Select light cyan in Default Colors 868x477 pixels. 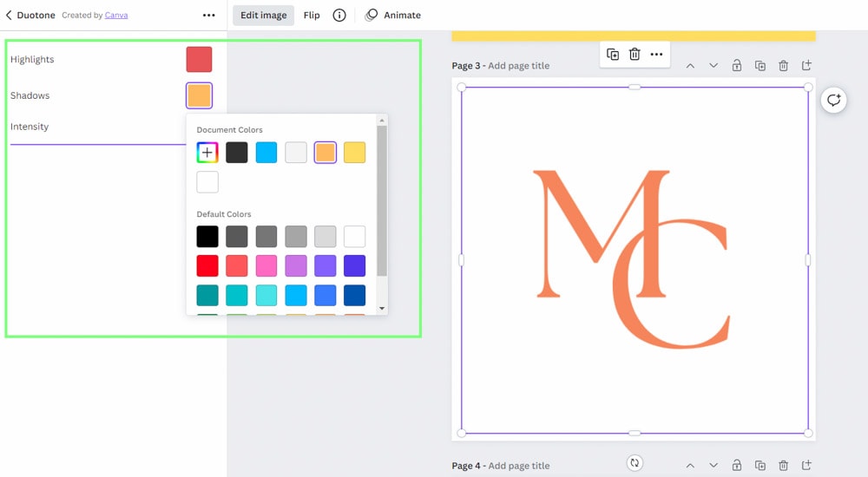click(x=266, y=296)
